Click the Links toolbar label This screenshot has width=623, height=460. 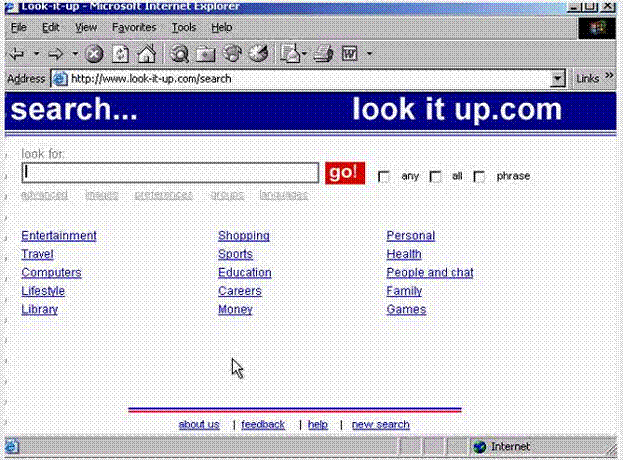coord(588,79)
